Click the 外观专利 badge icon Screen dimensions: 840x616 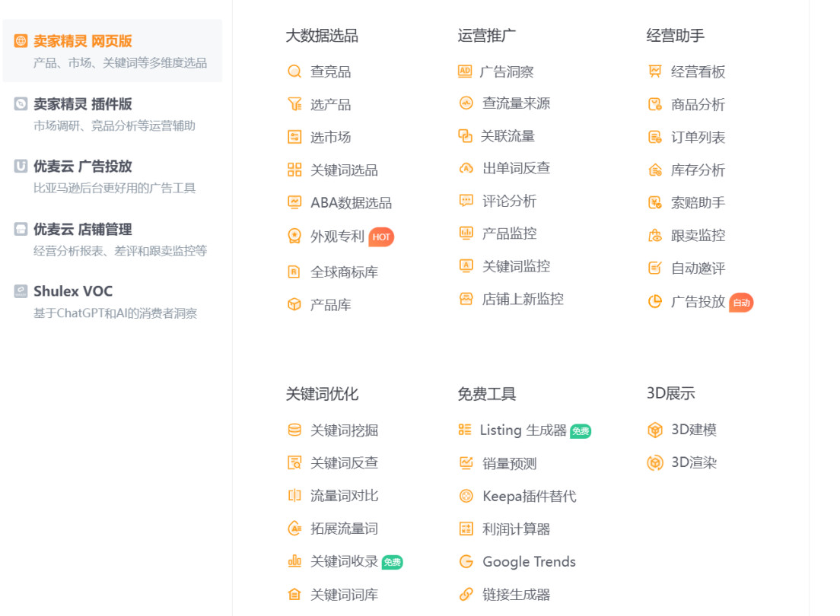294,236
